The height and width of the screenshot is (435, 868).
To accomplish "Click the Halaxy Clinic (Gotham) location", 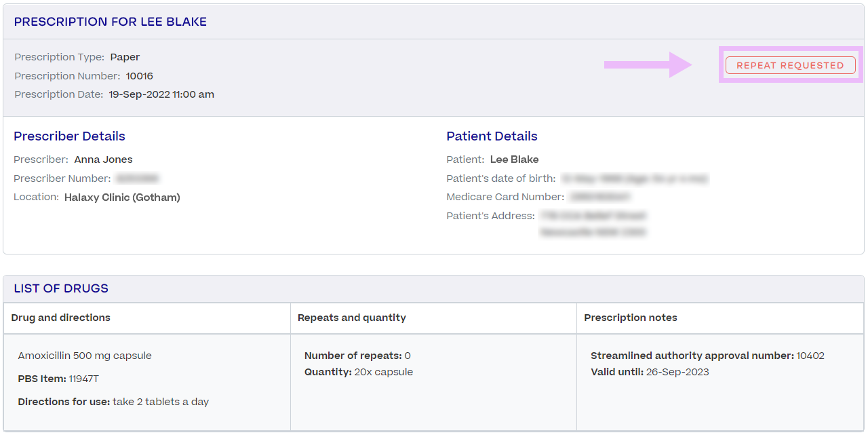I will click(x=122, y=197).
